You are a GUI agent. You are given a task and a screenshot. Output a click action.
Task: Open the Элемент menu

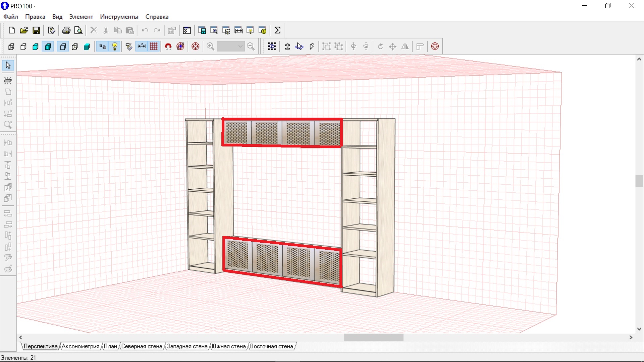point(81,17)
